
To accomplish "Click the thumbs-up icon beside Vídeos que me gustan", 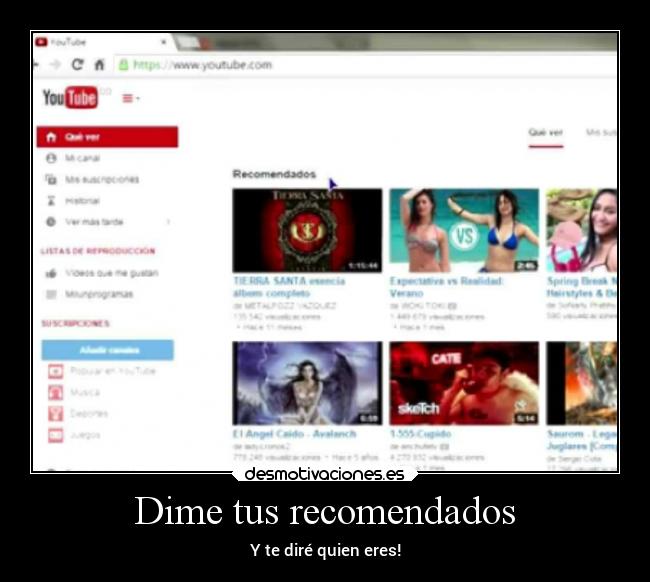I will click(x=51, y=273).
